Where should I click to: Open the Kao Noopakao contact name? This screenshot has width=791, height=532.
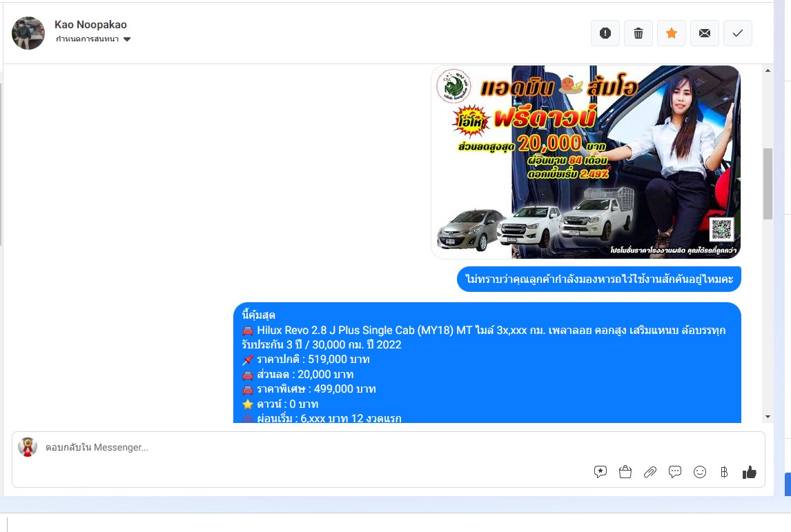[91, 24]
